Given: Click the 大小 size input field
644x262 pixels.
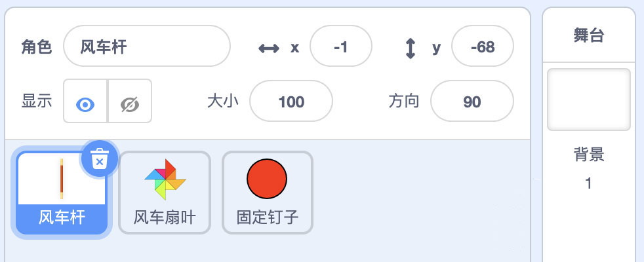Looking at the screenshot, I should 291,102.
